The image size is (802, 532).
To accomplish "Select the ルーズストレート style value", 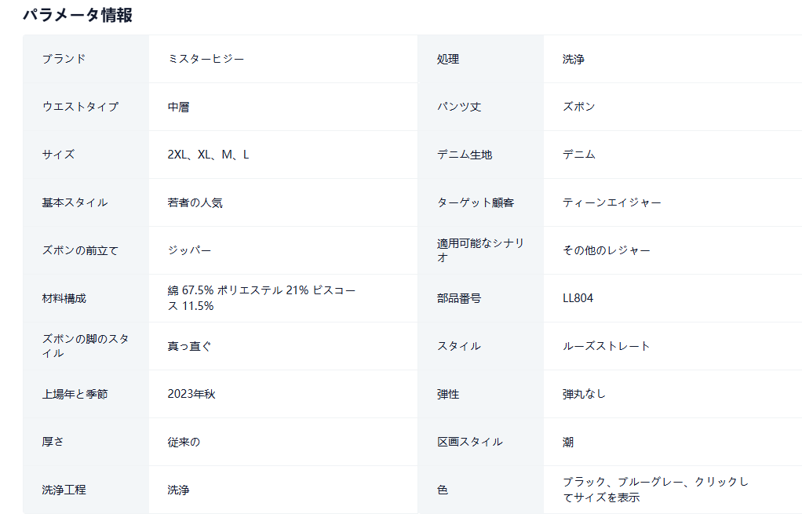I will click(606, 346).
